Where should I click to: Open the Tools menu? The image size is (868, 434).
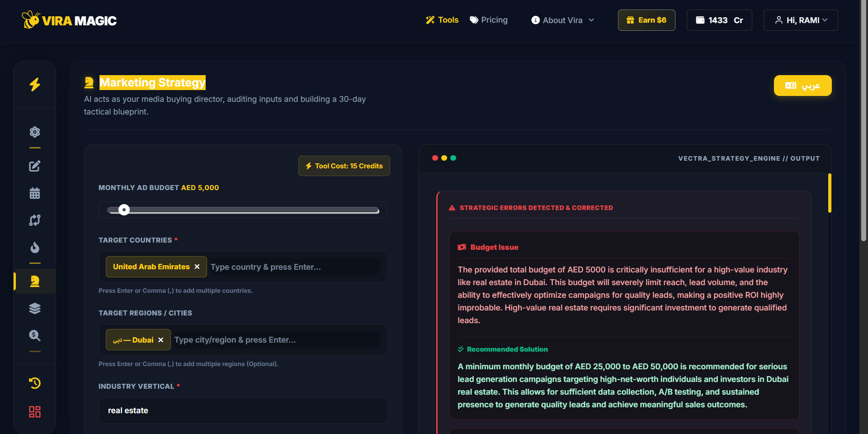click(x=442, y=20)
